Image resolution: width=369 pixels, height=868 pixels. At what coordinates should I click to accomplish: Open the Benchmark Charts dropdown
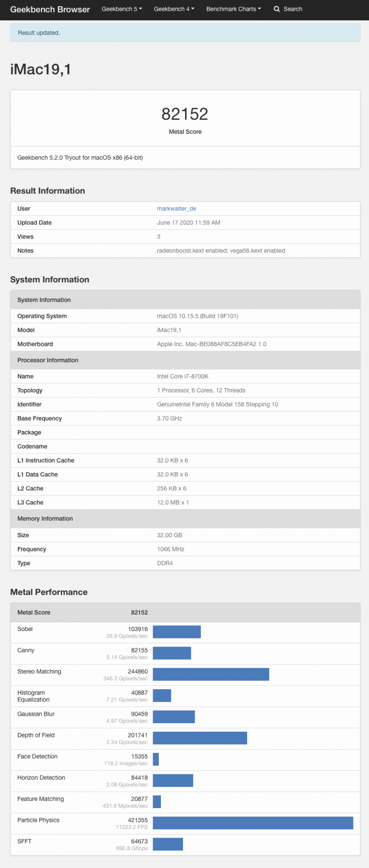pos(234,9)
